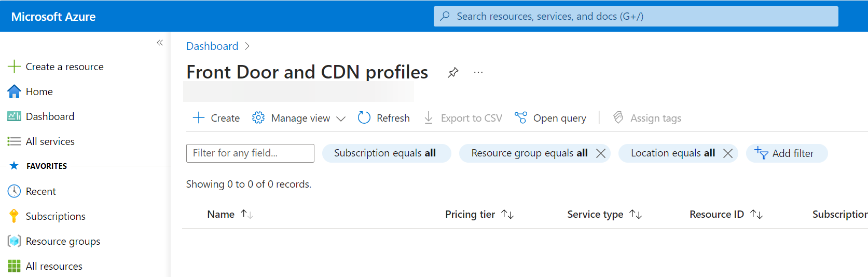Screen dimensions: 868x277
Task: Click the FAVORITES section heading
Action: 47,166
